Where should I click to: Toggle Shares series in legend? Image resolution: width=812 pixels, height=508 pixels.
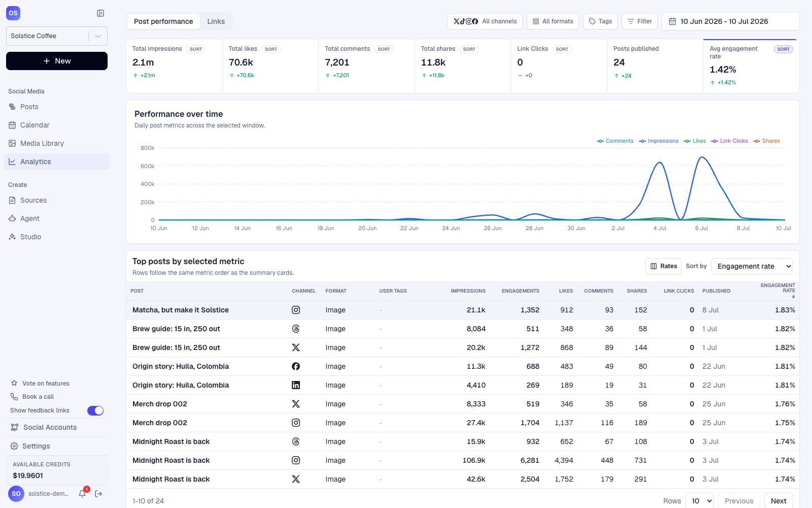(x=766, y=141)
